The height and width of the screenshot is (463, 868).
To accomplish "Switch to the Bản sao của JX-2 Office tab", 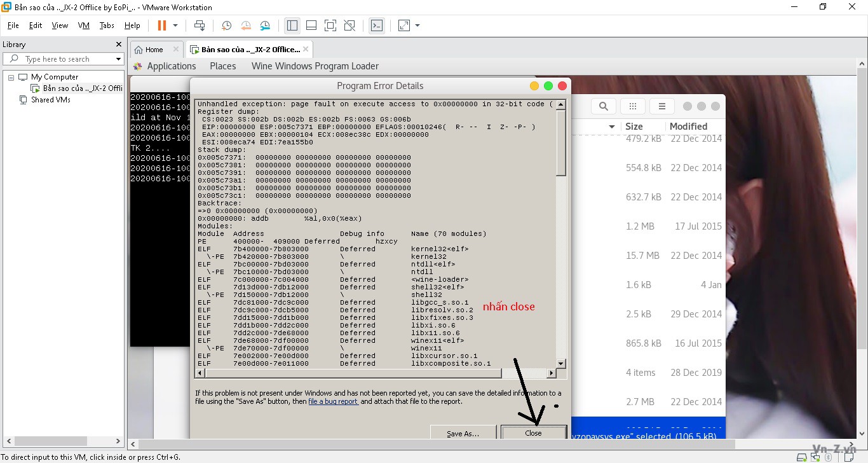I will click(250, 50).
